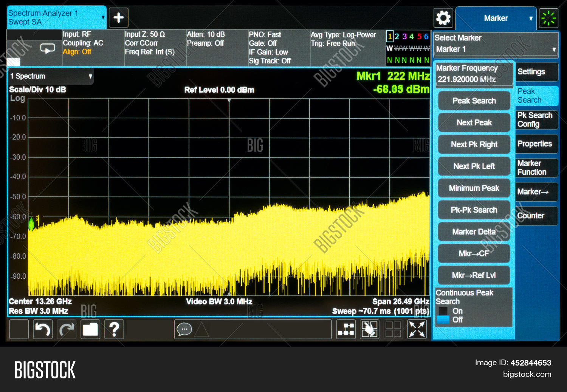Open the 1 Spectrum window dropdown

[51, 76]
